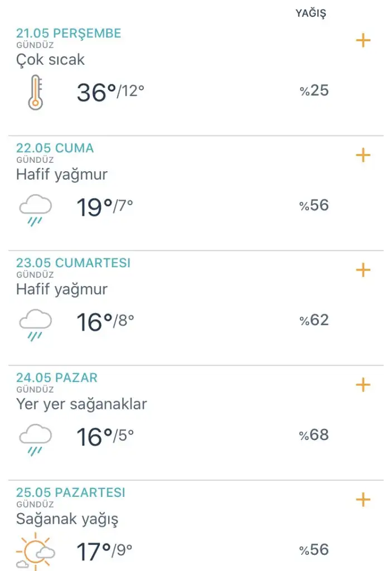Open the 24.05 PAZAR date heading
Viewport: 392px width, 571px height.
click(x=57, y=378)
